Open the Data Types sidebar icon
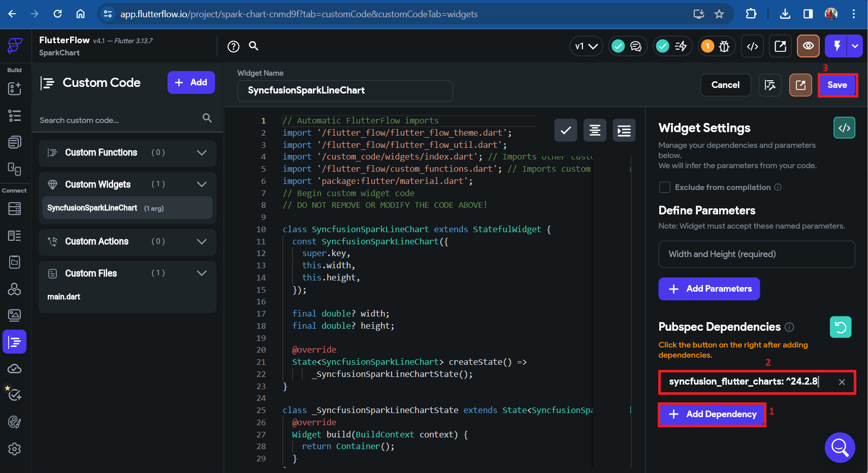Viewport: 868px width, 473px height. 15,236
